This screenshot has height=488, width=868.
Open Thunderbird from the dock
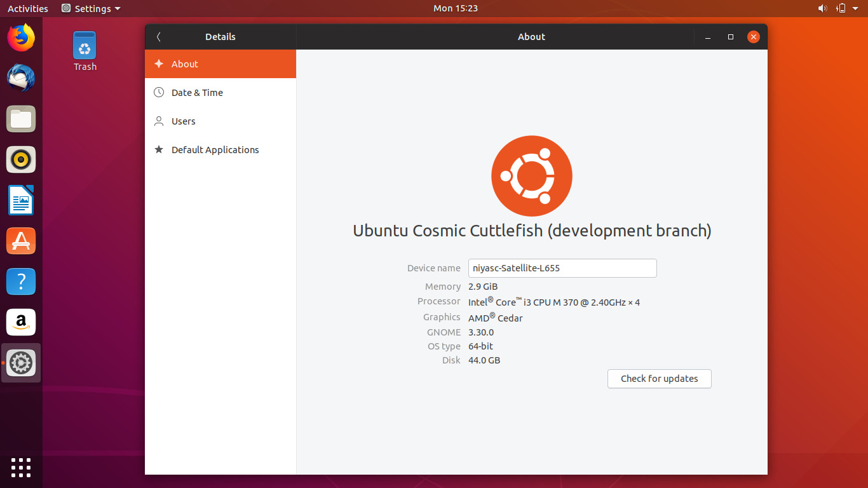point(21,78)
